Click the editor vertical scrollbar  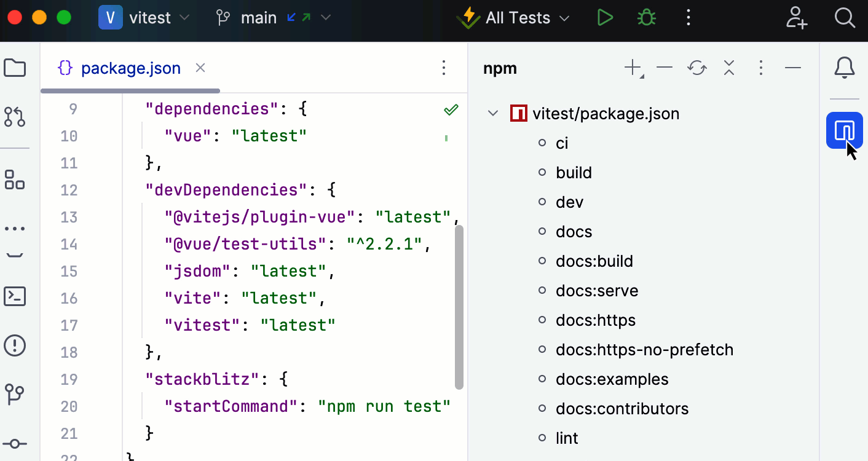(x=459, y=307)
